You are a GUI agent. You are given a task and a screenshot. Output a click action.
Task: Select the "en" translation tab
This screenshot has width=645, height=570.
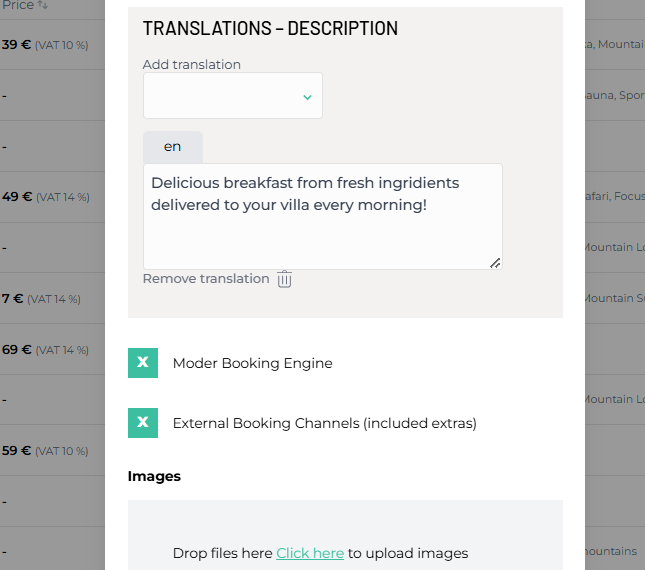[x=173, y=146]
